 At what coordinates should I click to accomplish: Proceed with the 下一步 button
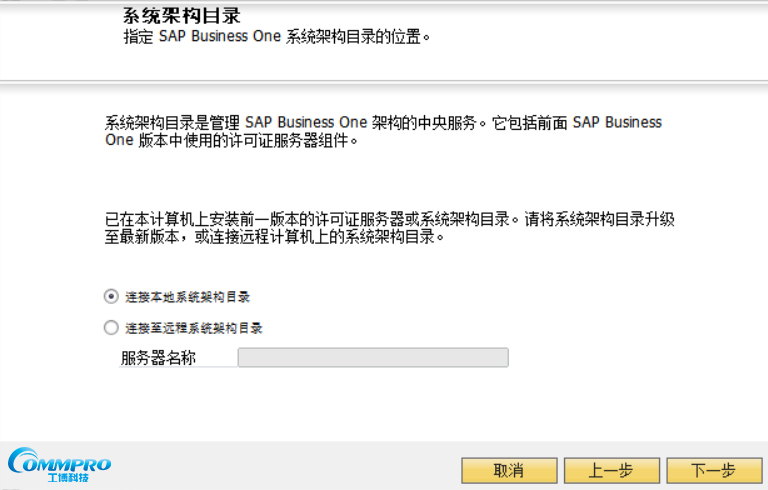[713, 471]
